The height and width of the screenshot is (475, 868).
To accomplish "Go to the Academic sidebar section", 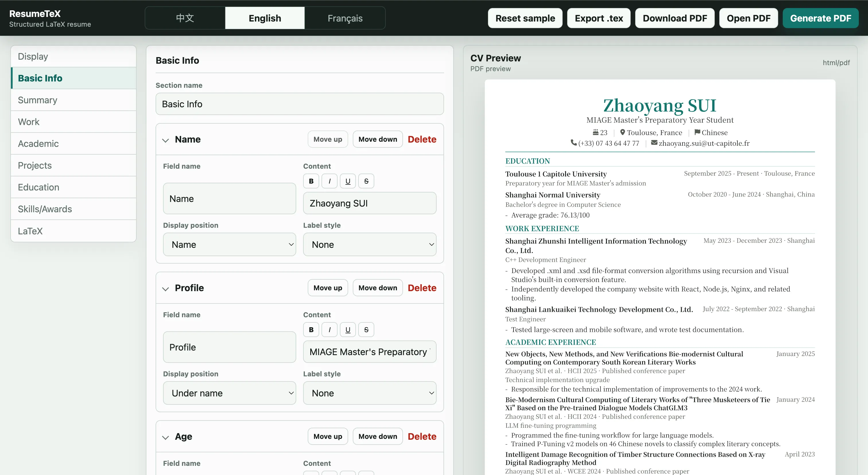I will (x=73, y=144).
